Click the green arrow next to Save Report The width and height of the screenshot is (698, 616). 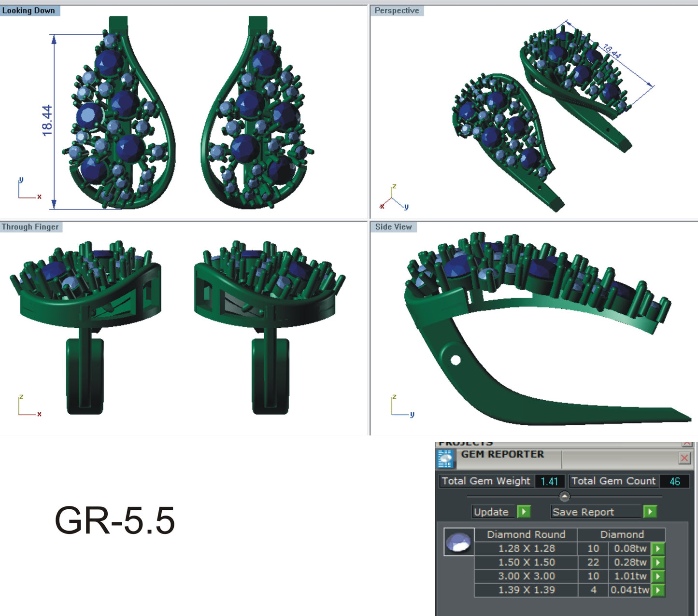pyautogui.click(x=650, y=511)
